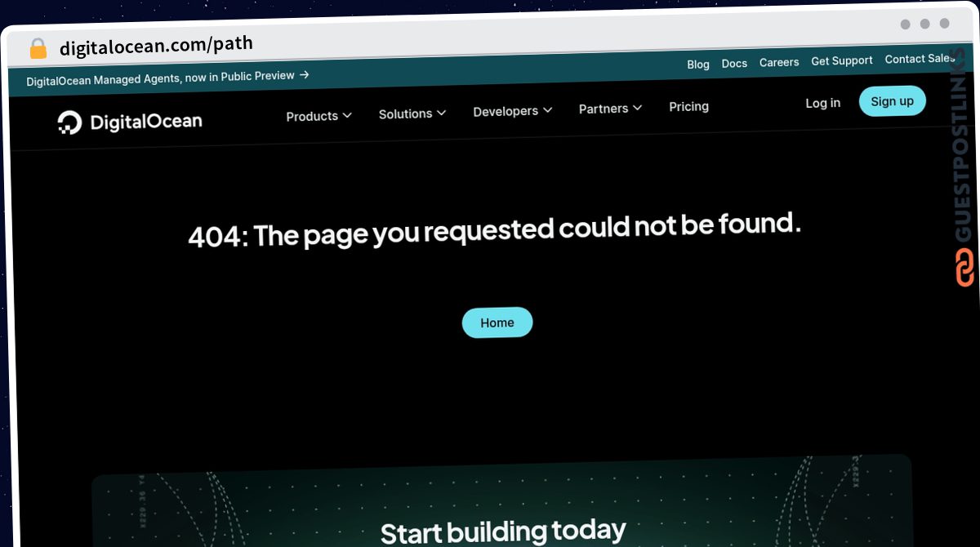Viewport: 980px width, 547px height.
Task: Expand the Developers dropdown menu
Action: [x=513, y=111]
